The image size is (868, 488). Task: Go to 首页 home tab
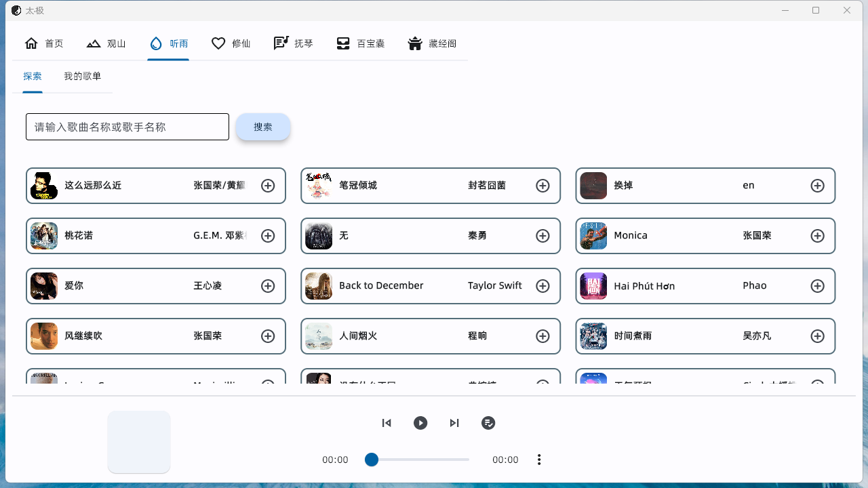tap(44, 43)
